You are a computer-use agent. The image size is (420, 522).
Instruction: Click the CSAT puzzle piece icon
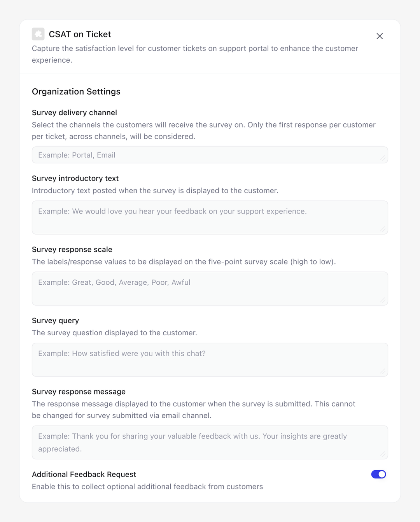coord(38,34)
